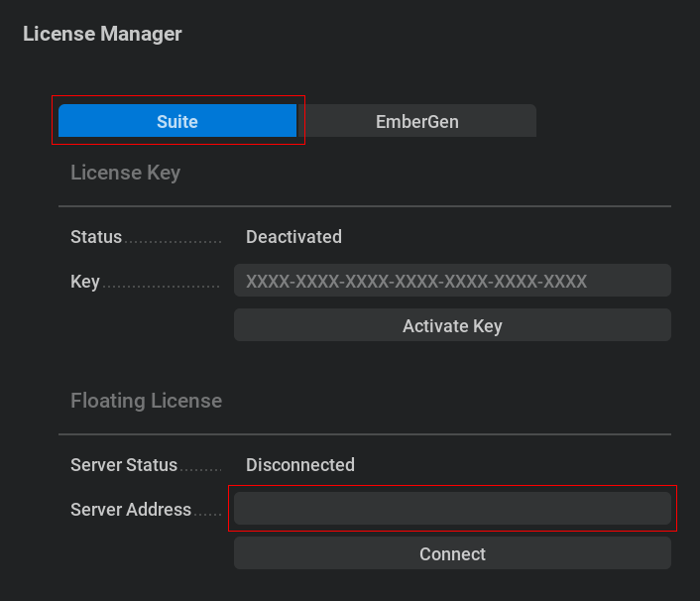Click the 'License Key' section heading
700x601 pixels.
(x=126, y=173)
